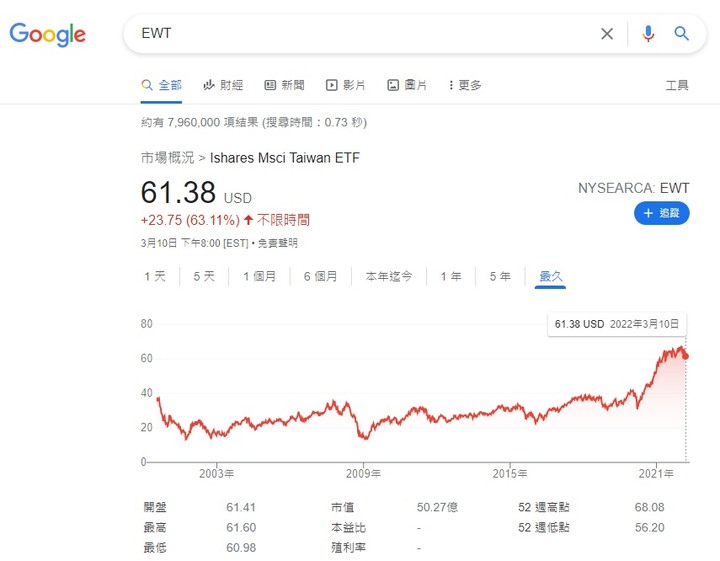The width and height of the screenshot is (720, 561).
Task: Select the 1 個月 chart range
Action: point(259,276)
